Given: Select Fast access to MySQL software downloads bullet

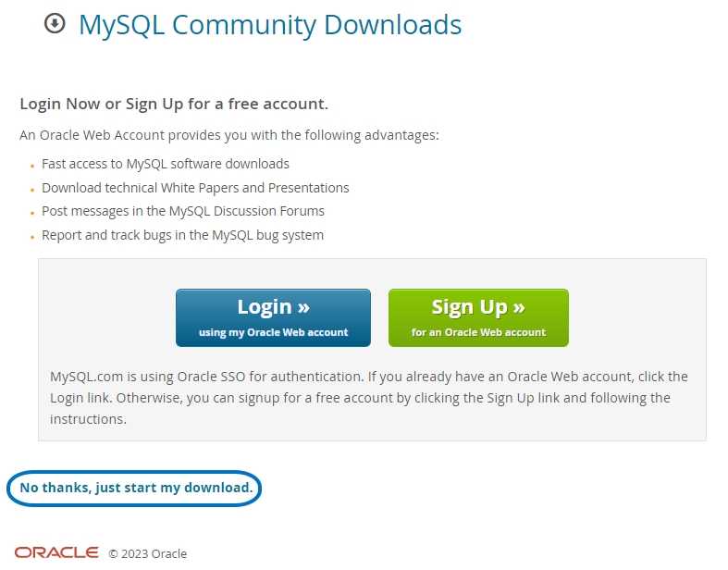Looking at the screenshot, I should [166, 164].
